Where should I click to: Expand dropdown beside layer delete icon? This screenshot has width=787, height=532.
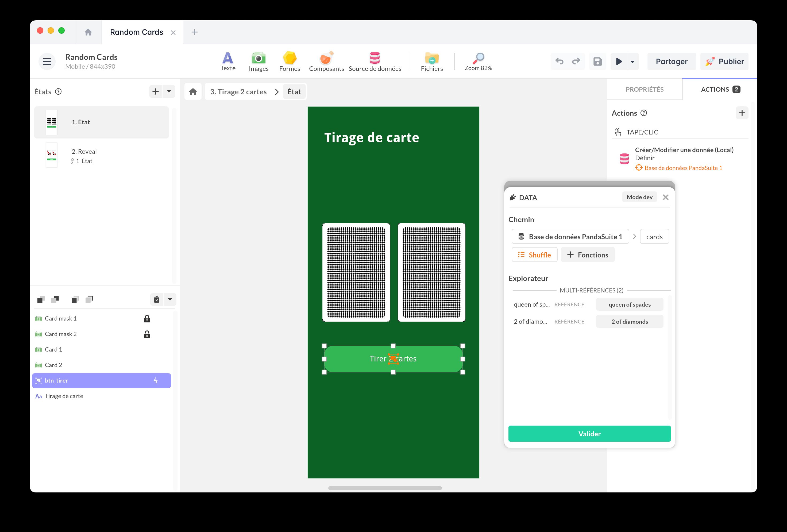[170, 299]
